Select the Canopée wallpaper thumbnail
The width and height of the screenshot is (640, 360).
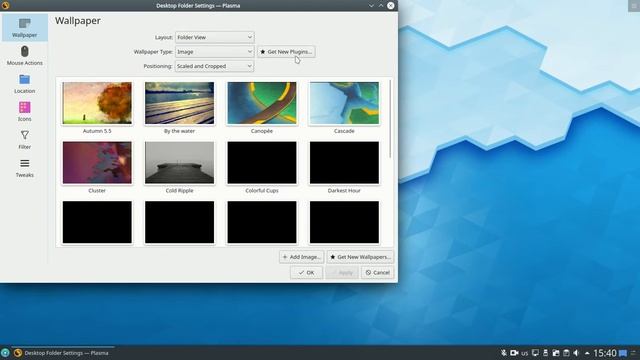click(262, 103)
